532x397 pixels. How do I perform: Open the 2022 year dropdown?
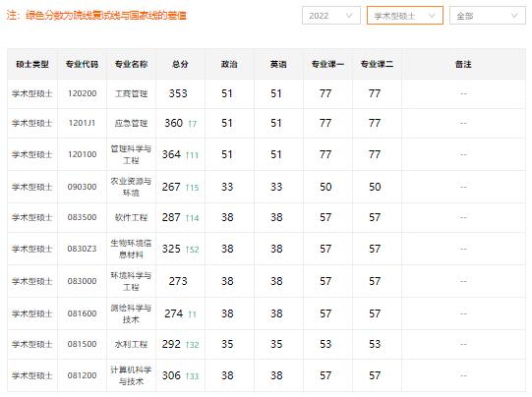coord(330,16)
